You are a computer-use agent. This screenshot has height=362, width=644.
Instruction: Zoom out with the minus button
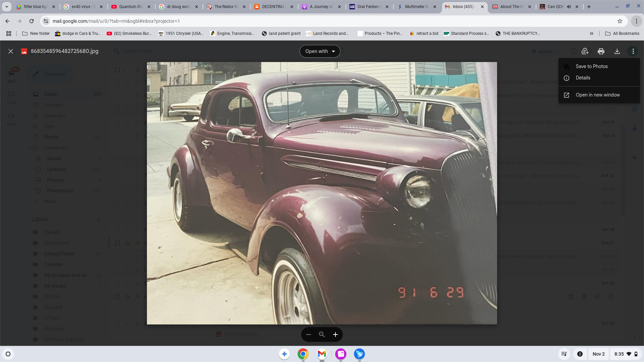(309, 335)
